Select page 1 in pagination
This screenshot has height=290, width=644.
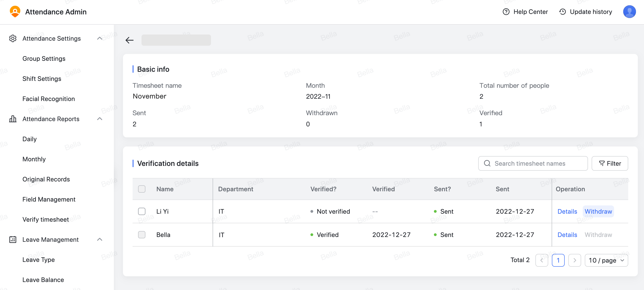point(558,260)
